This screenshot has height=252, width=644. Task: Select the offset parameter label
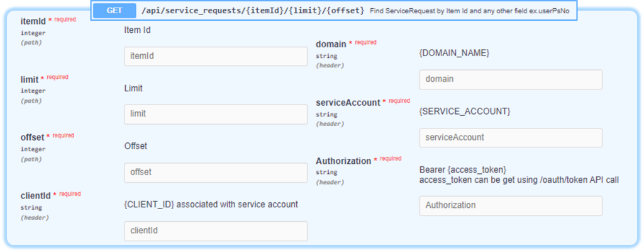point(32,137)
